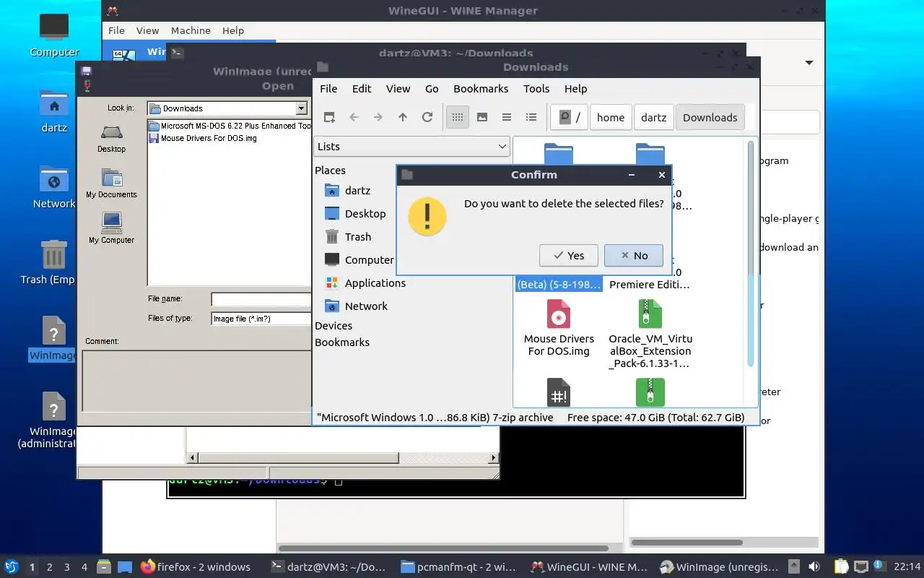Click the 'Free space: 47.0 GiB' status text
The width and height of the screenshot is (924, 578).
point(655,418)
